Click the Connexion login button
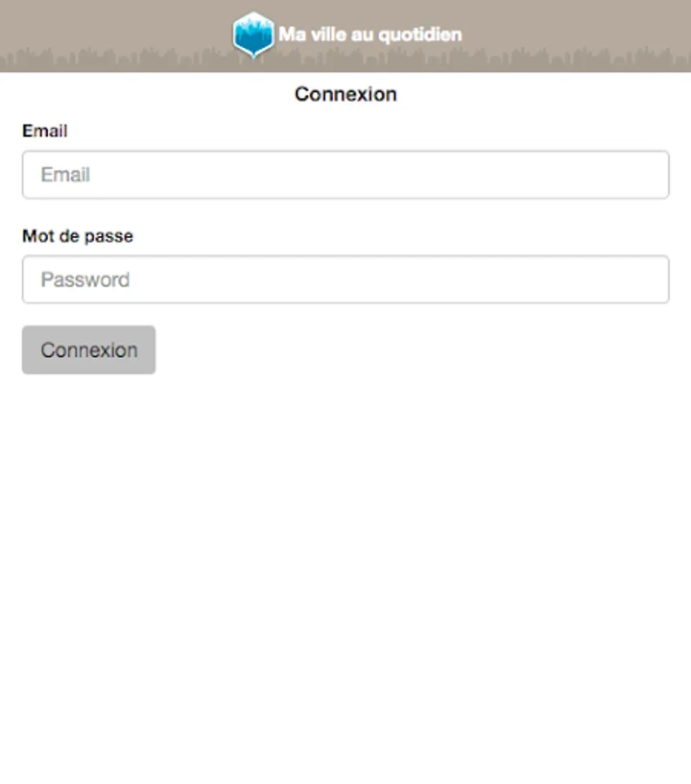 89,349
